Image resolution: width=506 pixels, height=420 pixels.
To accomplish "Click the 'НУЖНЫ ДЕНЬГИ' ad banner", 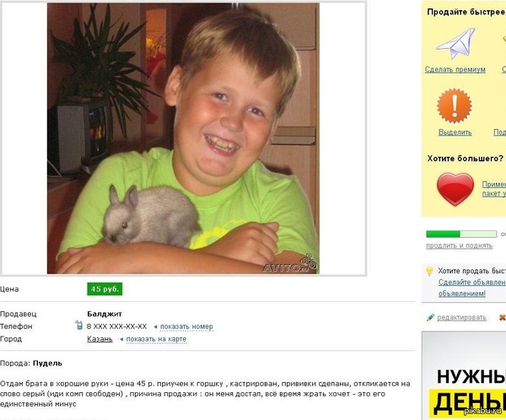I will [x=464, y=376].
